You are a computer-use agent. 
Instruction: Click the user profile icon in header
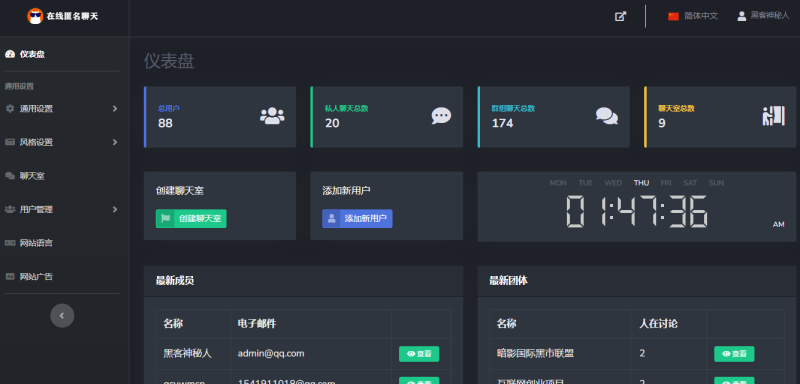[742, 16]
